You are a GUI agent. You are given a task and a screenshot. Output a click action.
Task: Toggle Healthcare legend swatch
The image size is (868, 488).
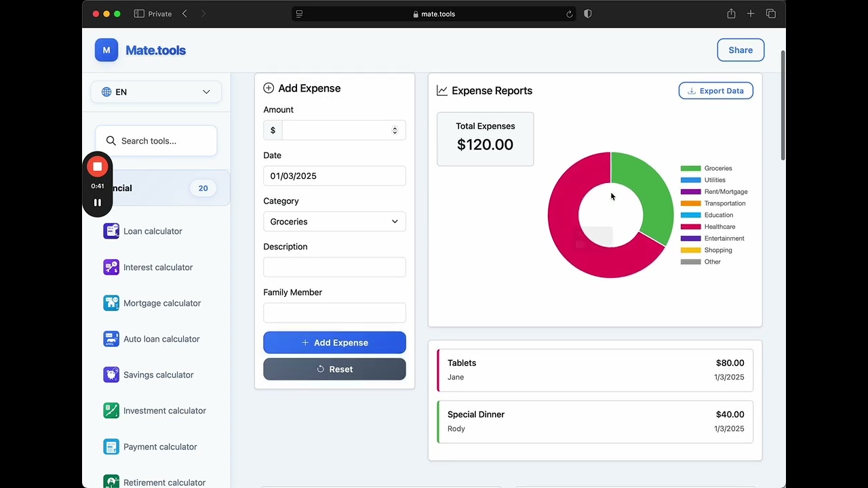[690, 227]
